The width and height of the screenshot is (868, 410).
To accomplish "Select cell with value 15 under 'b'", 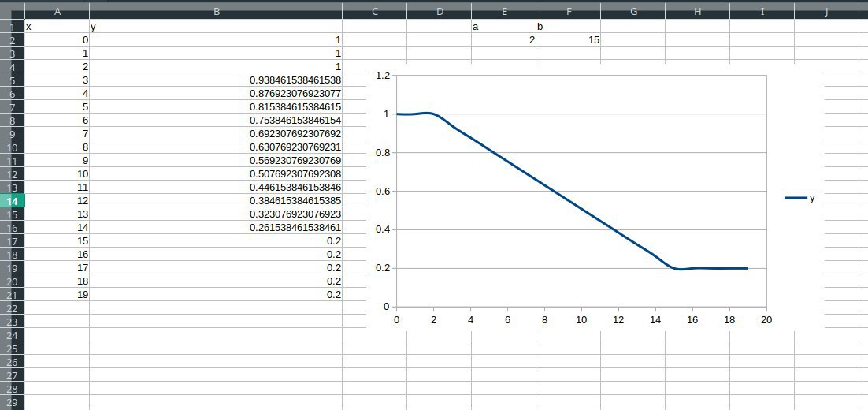I will click(x=569, y=40).
